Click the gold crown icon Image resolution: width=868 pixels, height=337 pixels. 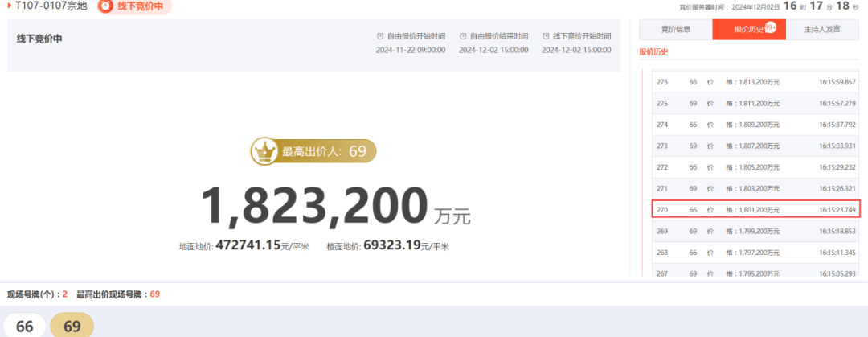[x=264, y=150]
